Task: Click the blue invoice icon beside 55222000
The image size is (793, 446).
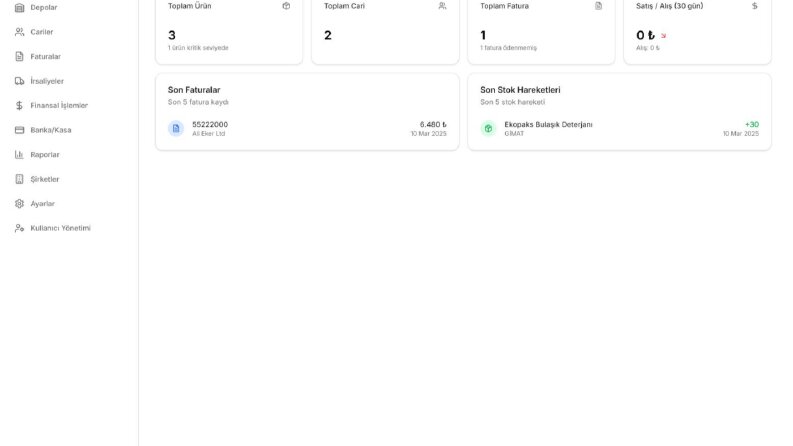Action: point(176,128)
